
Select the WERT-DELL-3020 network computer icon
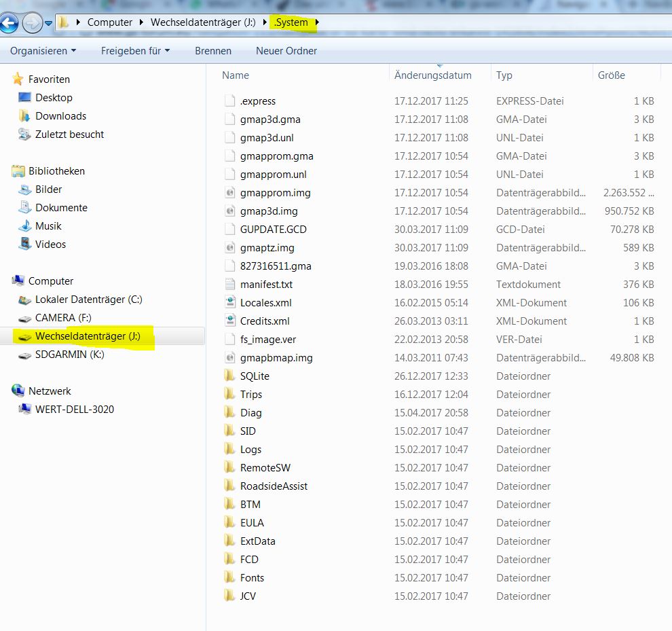coord(24,410)
